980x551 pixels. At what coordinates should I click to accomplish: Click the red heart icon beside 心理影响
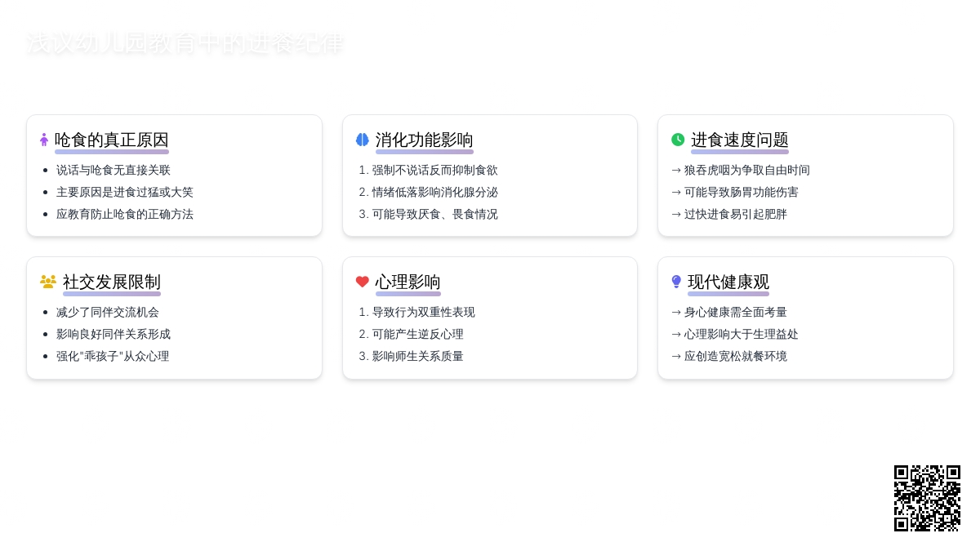click(363, 282)
